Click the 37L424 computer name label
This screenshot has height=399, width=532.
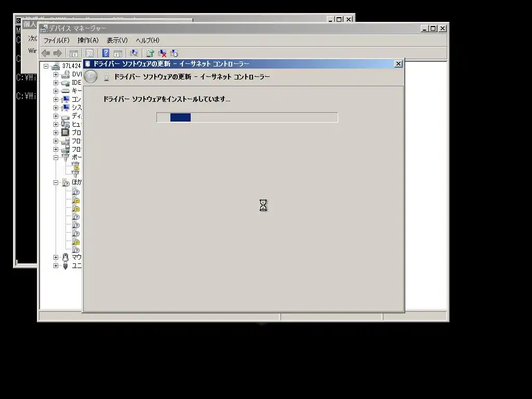pyautogui.click(x=71, y=66)
